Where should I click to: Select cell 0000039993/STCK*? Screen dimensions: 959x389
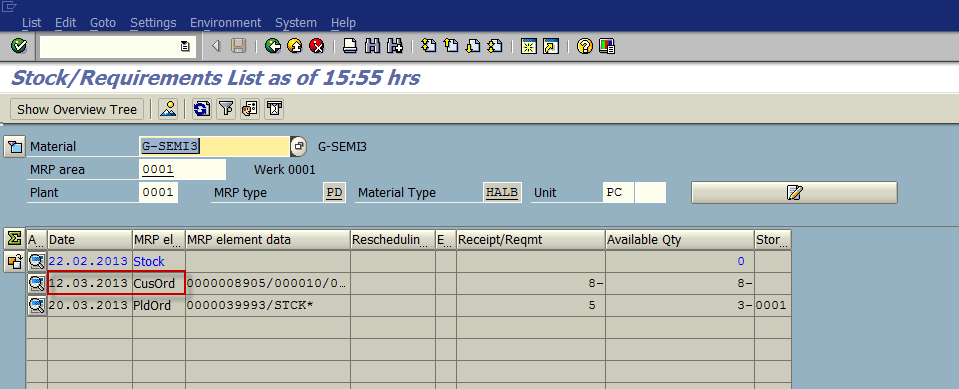tap(267, 305)
